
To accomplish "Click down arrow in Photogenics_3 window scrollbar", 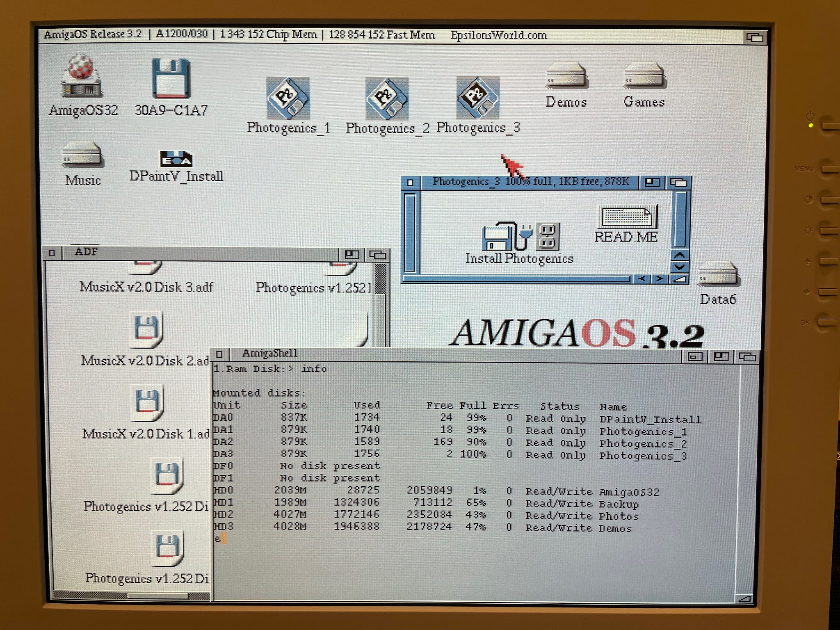I will pos(680,267).
